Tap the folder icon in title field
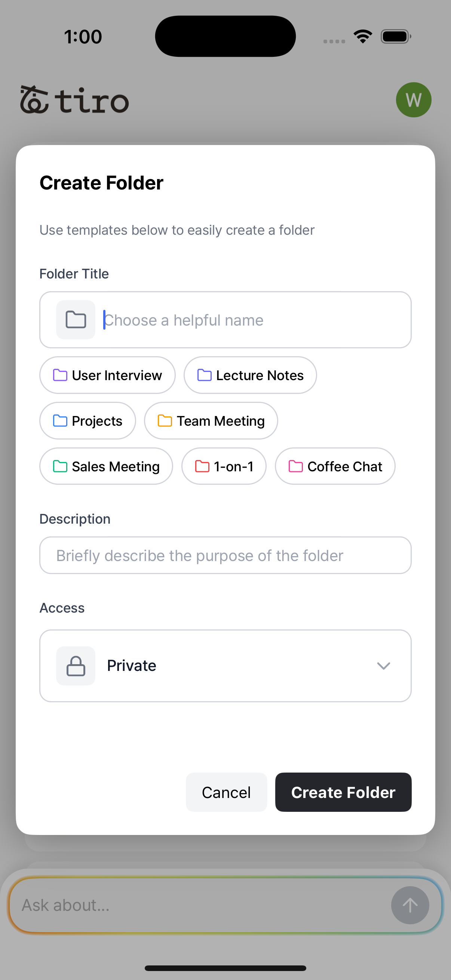The height and width of the screenshot is (980, 451). click(x=76, y=320)
